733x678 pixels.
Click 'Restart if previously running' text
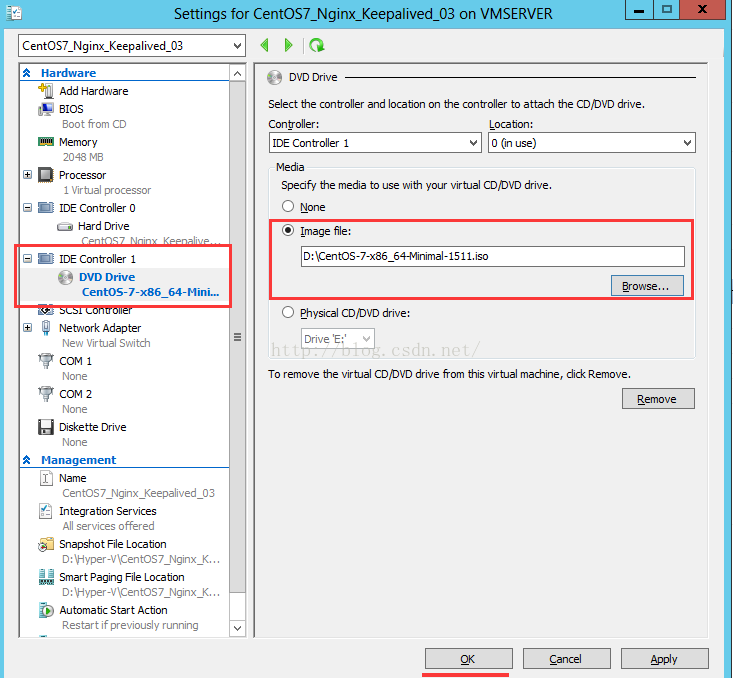[130, 625]
